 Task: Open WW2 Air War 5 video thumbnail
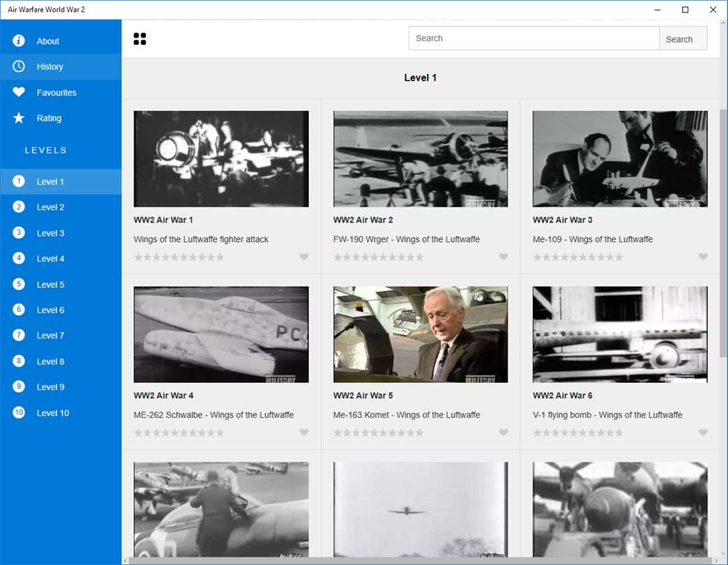[x=420, y=334]
